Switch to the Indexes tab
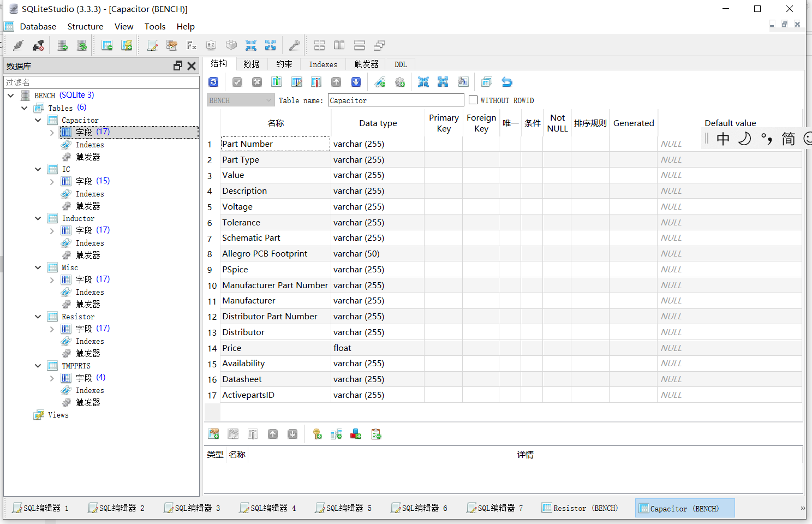The height and width of the screenshot is (524, 812). [323, 64]
